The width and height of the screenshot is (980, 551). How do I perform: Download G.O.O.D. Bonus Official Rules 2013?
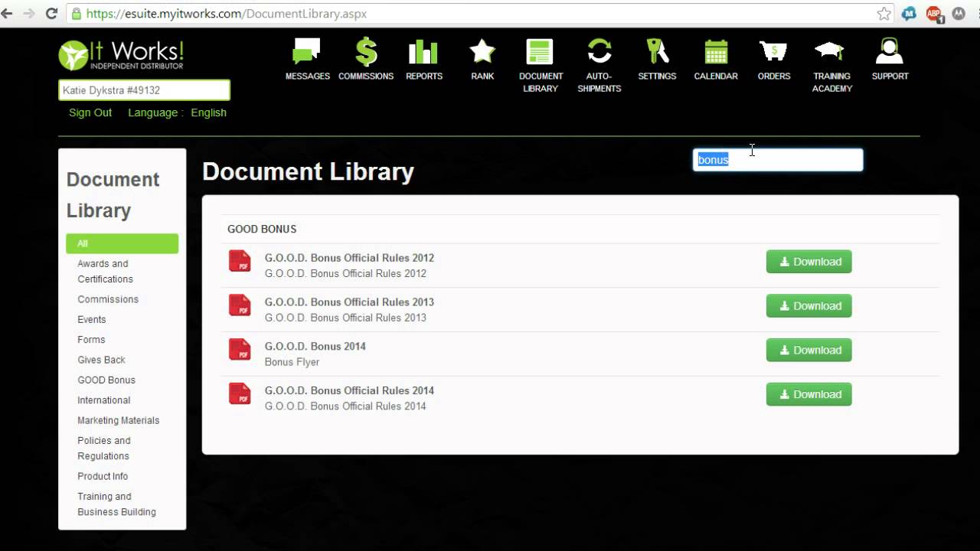[x=808, y=306]
